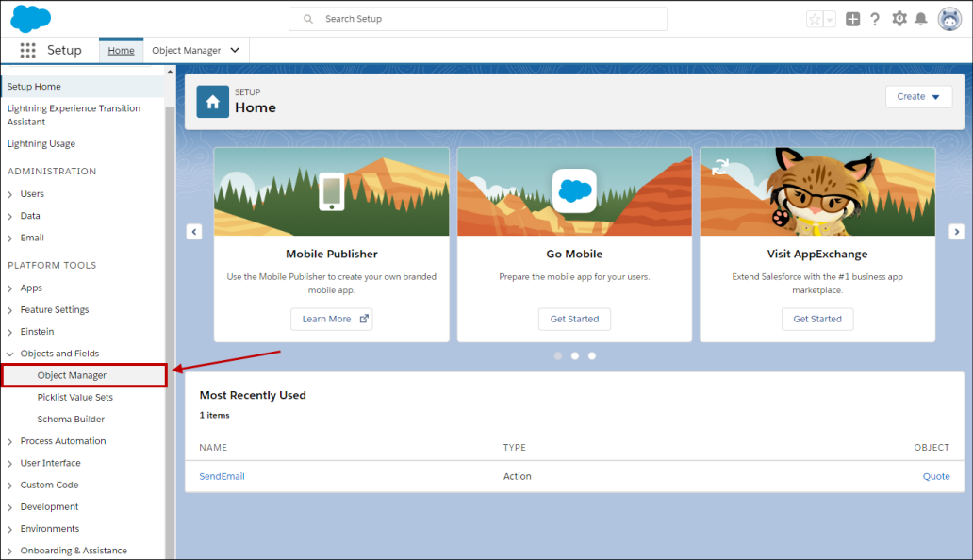Open the user profile avatar
973x560 pixels.
point(948,19)
